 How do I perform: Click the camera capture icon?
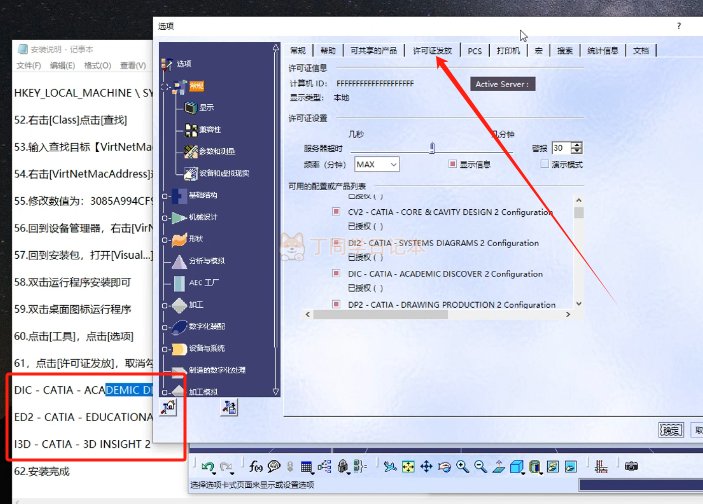click(x=631, y=467)
